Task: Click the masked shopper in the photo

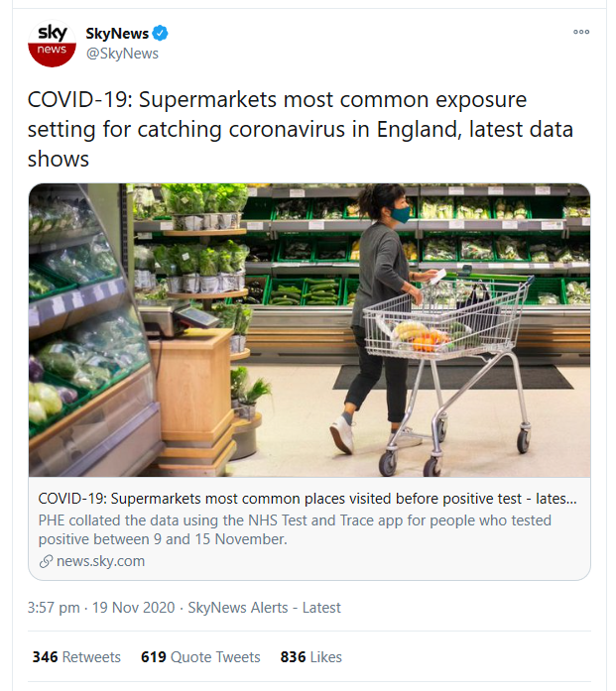Action: tap(382, 297)
